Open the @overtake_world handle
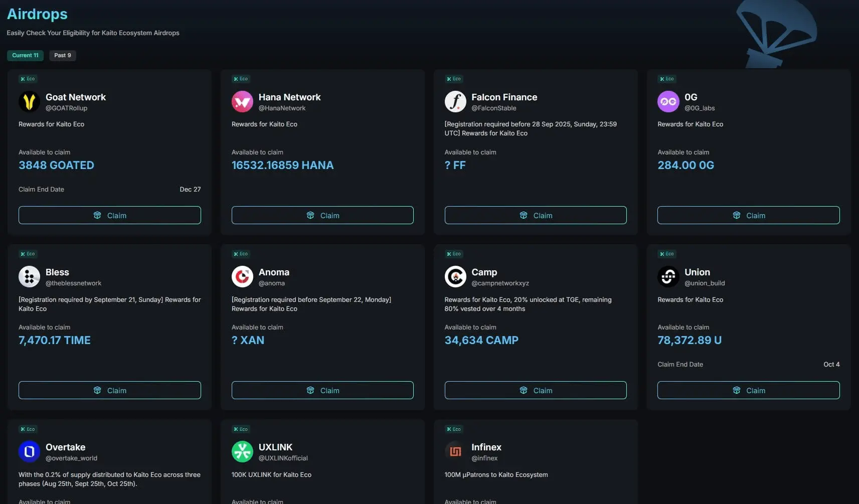 (71, 458)
